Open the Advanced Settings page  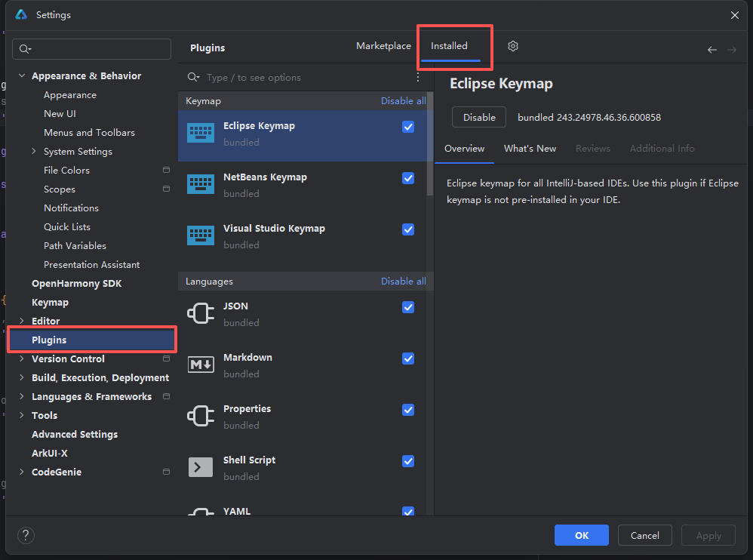click(75, 434)
